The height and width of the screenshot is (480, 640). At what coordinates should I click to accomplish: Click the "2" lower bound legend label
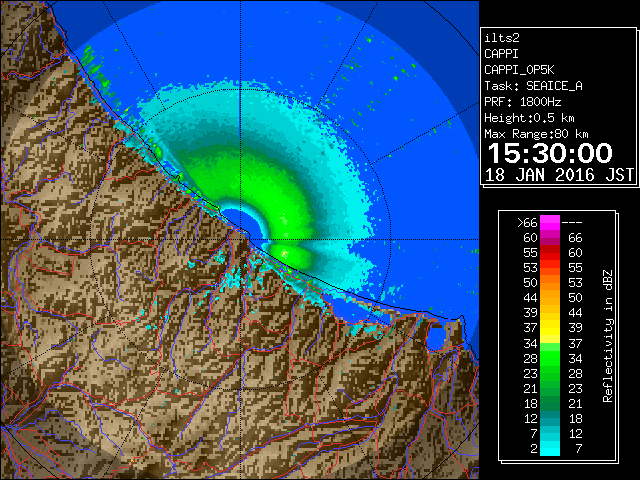click(534, 449)
